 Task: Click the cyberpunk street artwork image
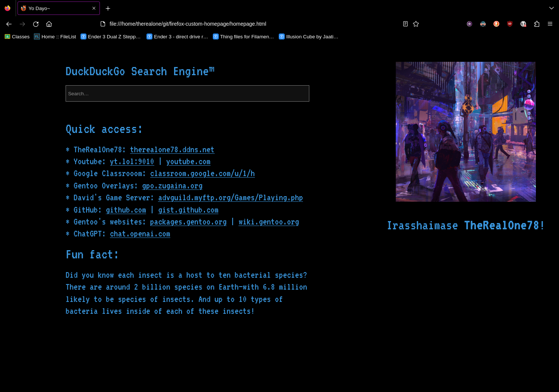(466, 132)
